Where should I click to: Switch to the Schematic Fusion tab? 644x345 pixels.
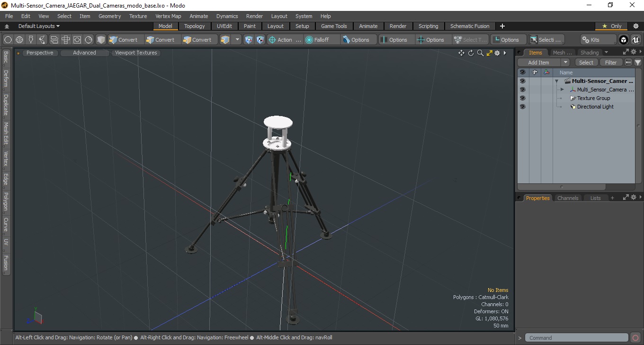coord(470,26)
